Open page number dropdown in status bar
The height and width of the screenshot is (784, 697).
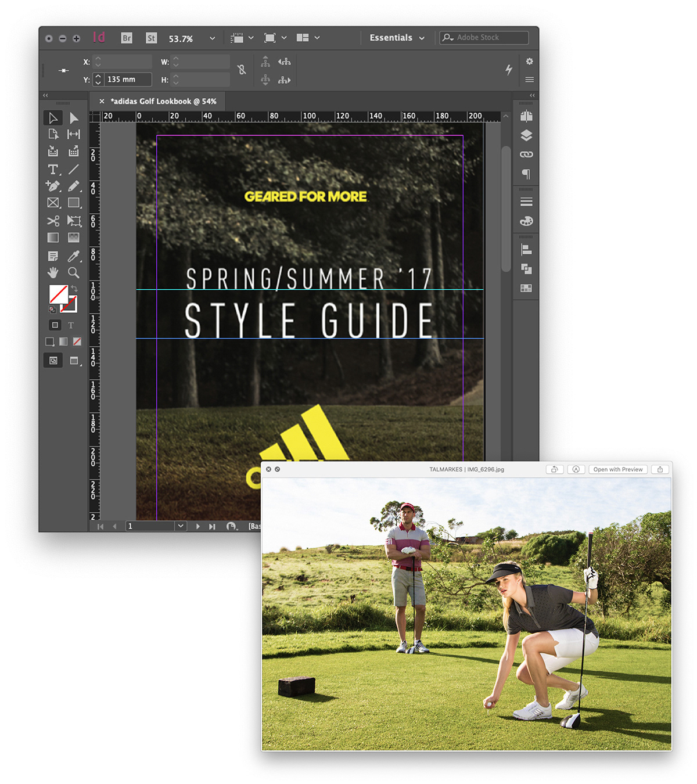click(181, 526)
